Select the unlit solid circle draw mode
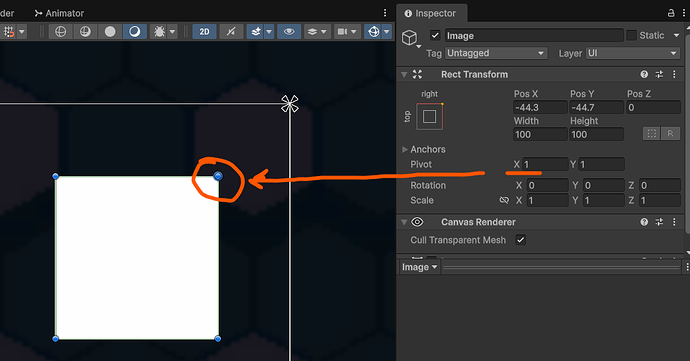 pyautogui.click(x=110, y=32)
